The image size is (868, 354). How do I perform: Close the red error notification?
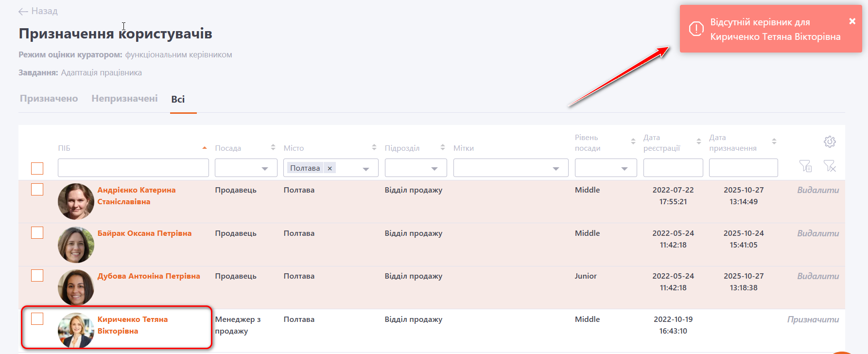point(852,21)
